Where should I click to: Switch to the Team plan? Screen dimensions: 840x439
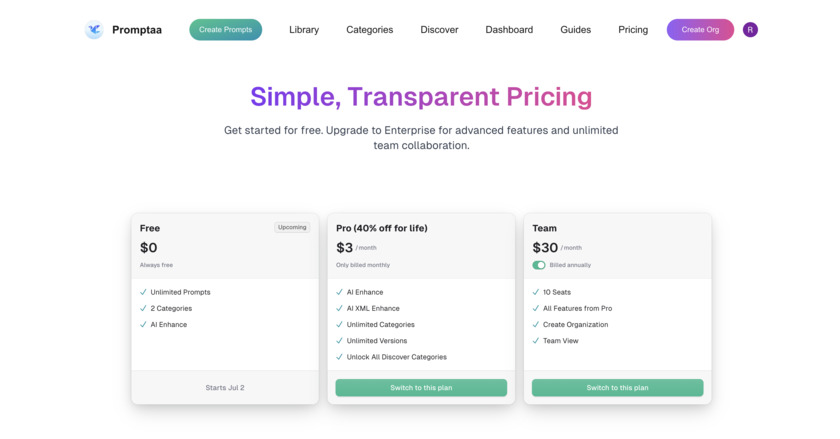point(617,388)
